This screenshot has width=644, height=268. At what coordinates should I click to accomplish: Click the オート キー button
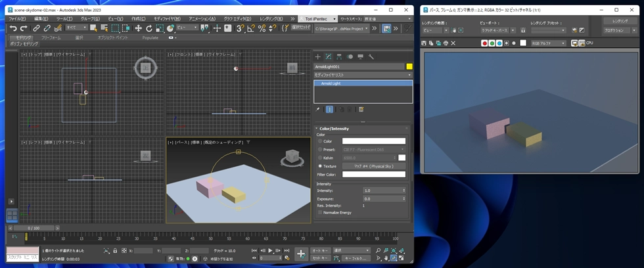(321, 250)
